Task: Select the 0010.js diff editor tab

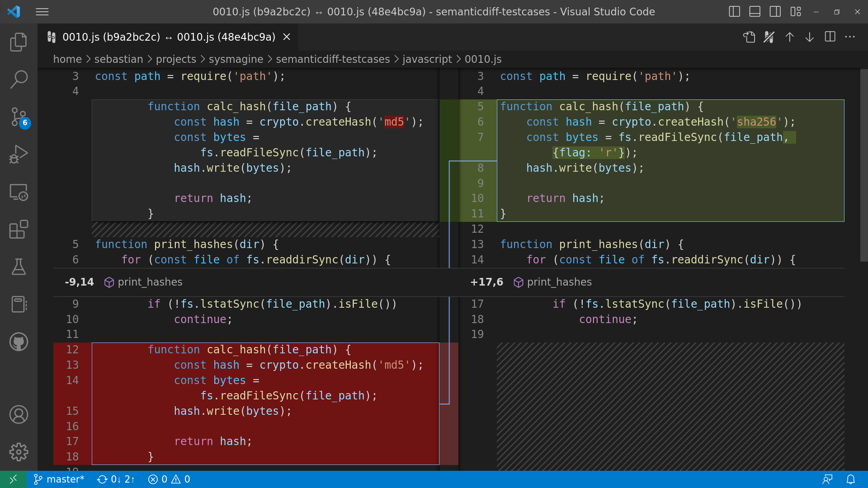Action: pos(169,37)
